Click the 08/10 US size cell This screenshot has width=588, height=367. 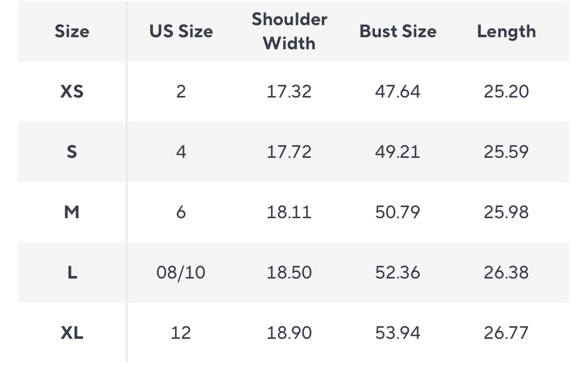(181, 272)
